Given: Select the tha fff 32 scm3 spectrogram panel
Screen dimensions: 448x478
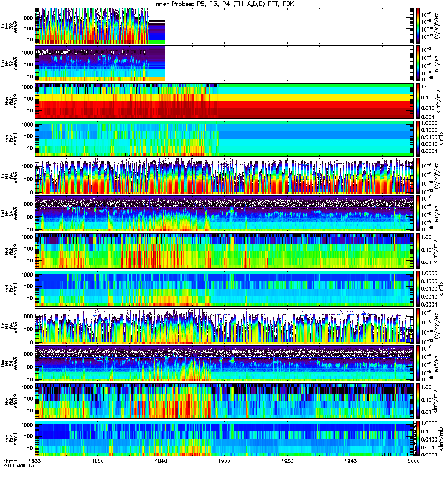Looking at the screenshot, I should [x=225, y=63].
